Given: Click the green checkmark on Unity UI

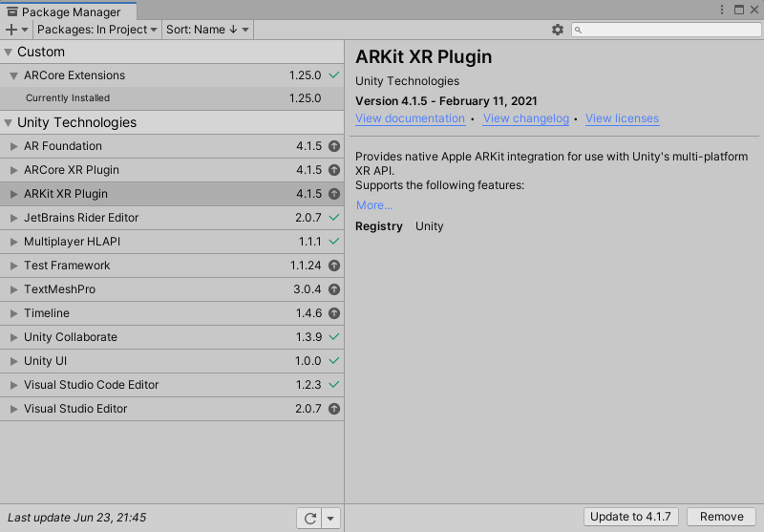Looking at the screenshot, I should pyautogui.click(x=333, y=360).
